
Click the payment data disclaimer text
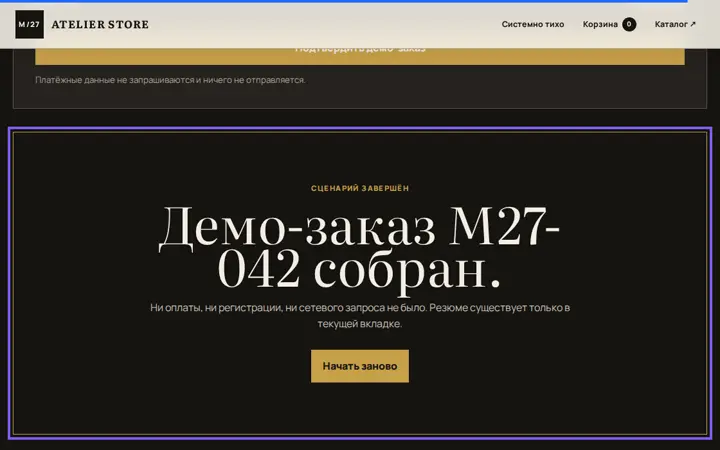170,80
